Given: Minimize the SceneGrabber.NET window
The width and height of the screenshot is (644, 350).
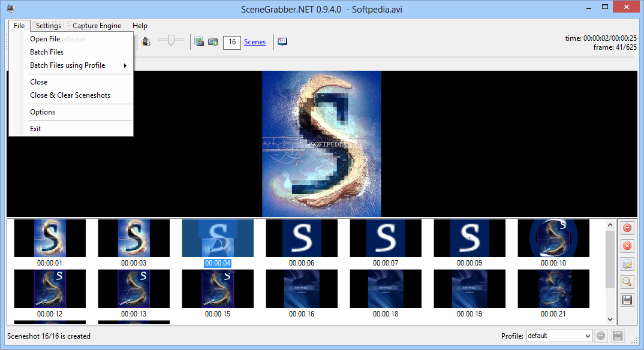Looking at the screenshot, I should pyautogui.click(x=589, y=7).
